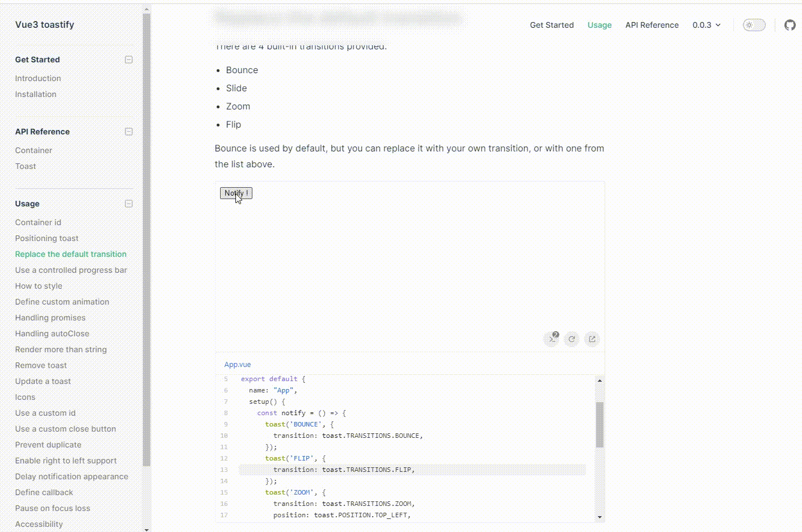Open the GitHub repository
The height and width of the screenshot is (532, 802).
790,24
